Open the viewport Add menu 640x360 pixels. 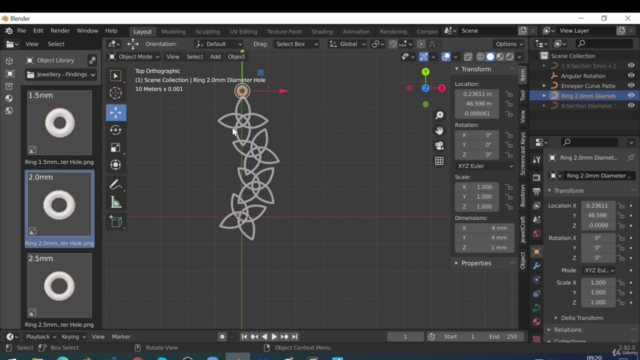click(x=216, y=57)
